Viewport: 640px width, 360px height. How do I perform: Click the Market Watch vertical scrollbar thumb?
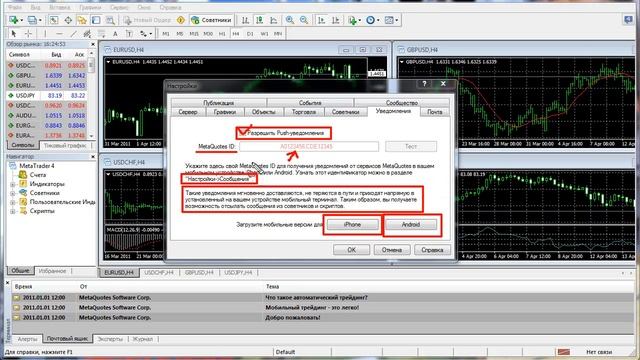[91, 64]
